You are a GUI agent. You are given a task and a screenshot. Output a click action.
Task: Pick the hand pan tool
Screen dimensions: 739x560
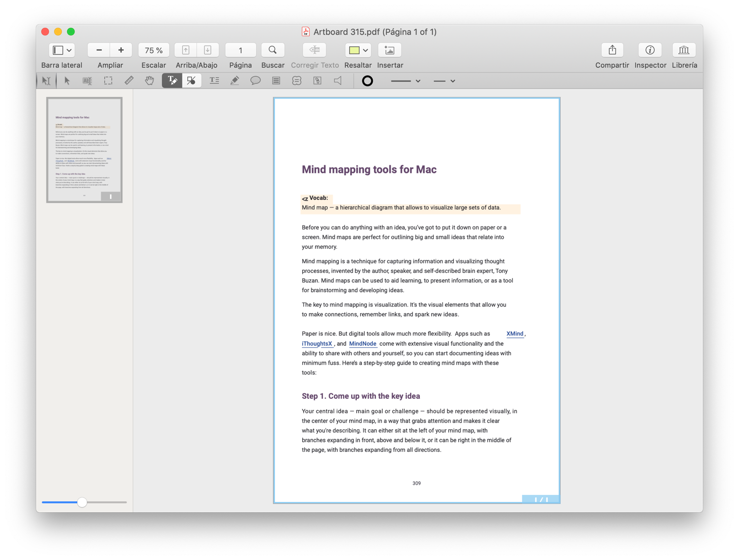149,81
